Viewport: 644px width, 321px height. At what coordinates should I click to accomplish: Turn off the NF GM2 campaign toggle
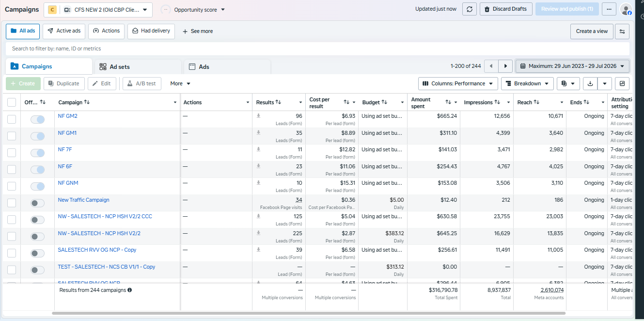click(x=37, y=119)
